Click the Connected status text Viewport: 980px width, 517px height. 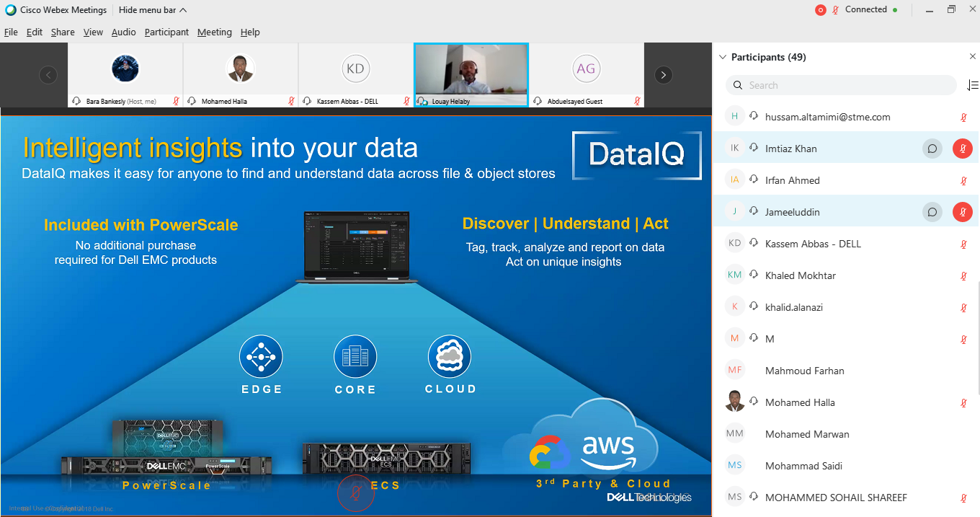[x=866, y=9]
